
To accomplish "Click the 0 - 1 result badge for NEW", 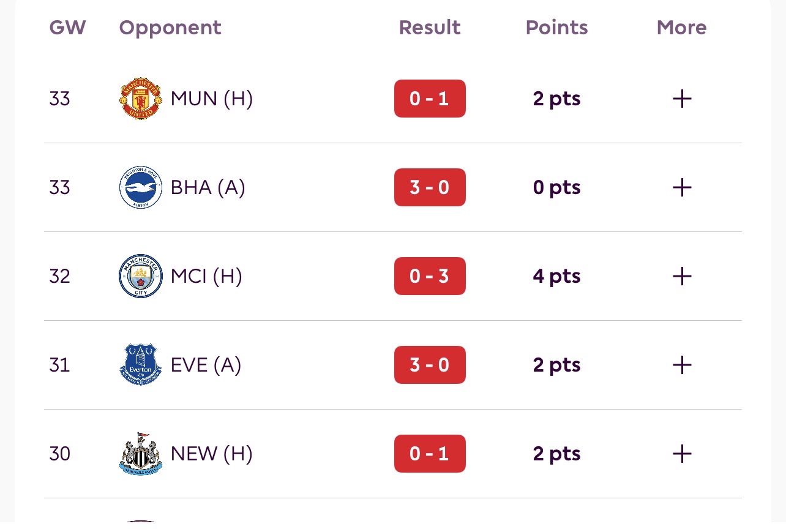I will (430, 454).
